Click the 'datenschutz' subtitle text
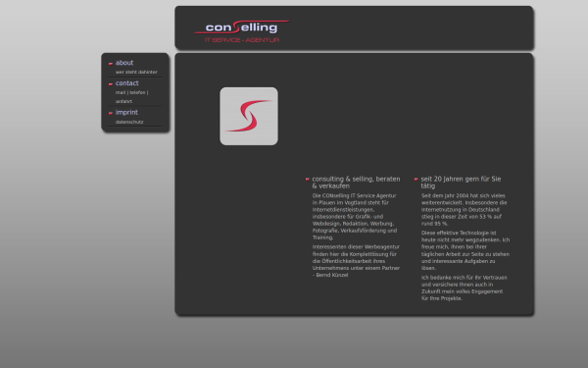This screenshot has height=368, width=588. pyautogui.click(x=129, y=122)
